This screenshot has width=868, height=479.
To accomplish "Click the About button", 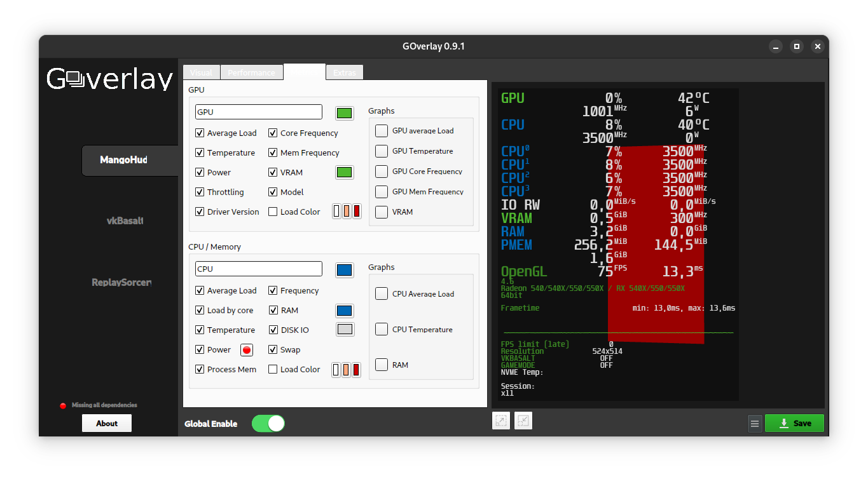I will pos(107,423).
